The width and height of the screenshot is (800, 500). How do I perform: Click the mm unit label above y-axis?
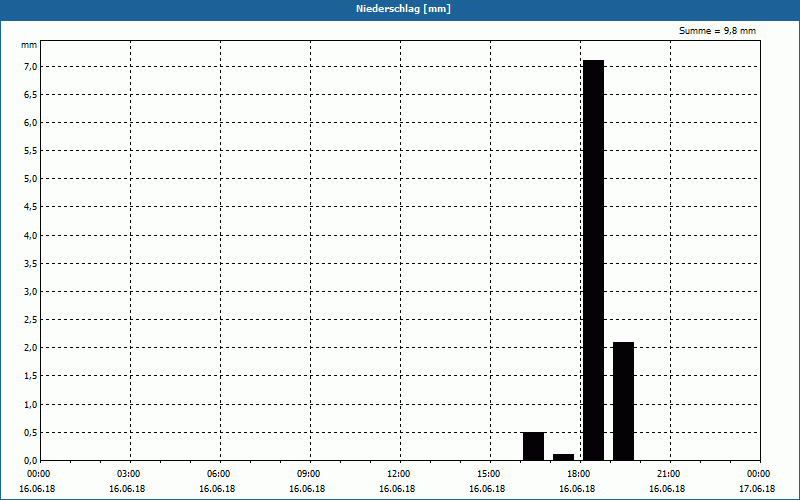(x=29, y=45)
